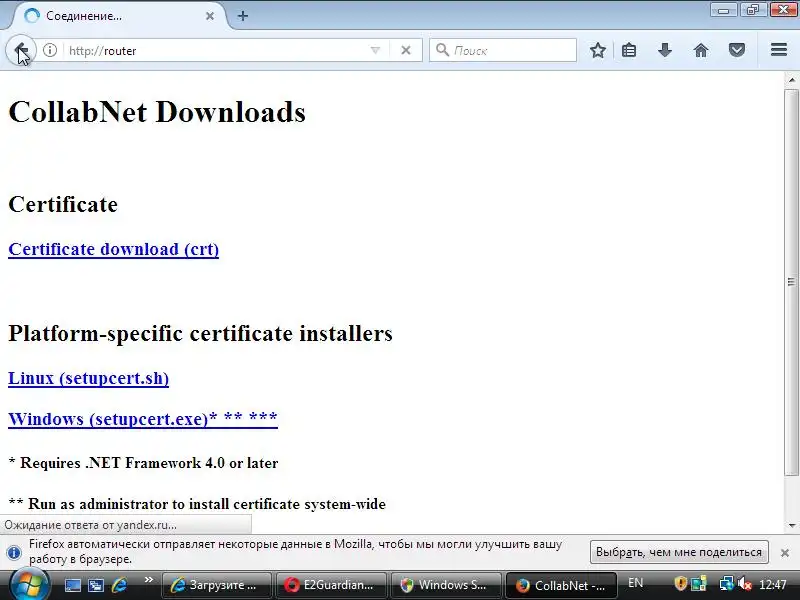Open the Firefox hamburger menu
The image size is (800, 600).
[779, 49]
